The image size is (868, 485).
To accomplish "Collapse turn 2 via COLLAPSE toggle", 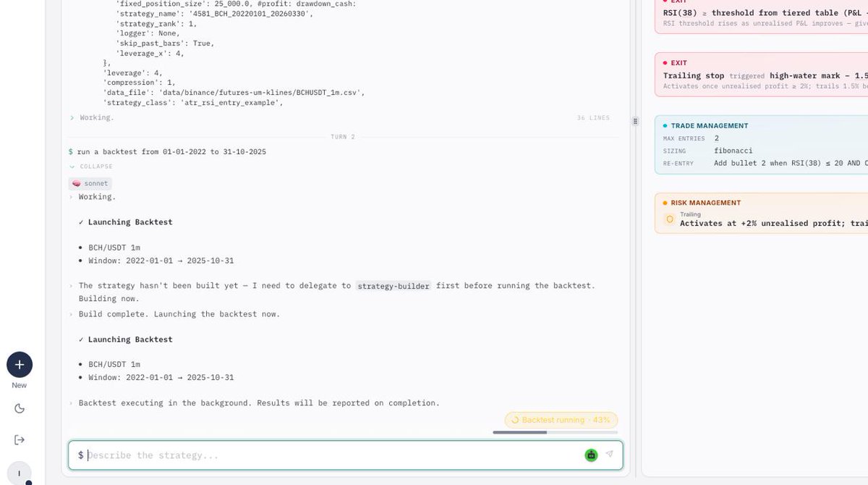I will [x=91, y=166].
